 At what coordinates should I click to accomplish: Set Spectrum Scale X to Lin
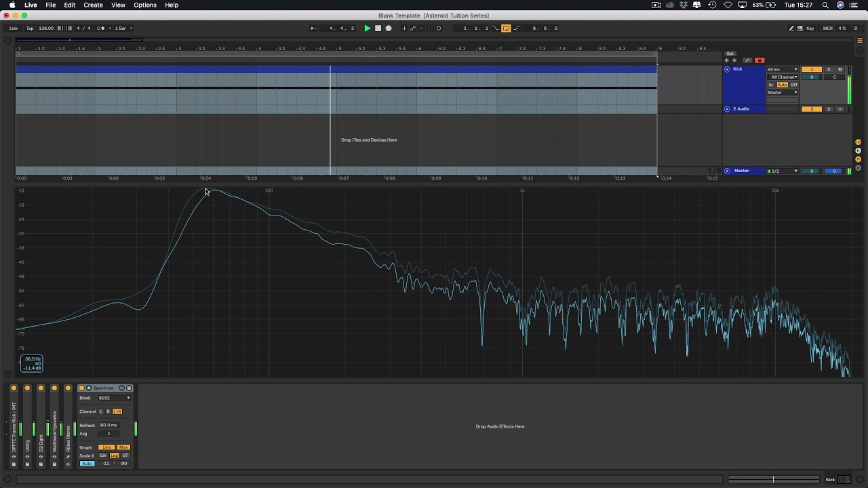point(103,455)
